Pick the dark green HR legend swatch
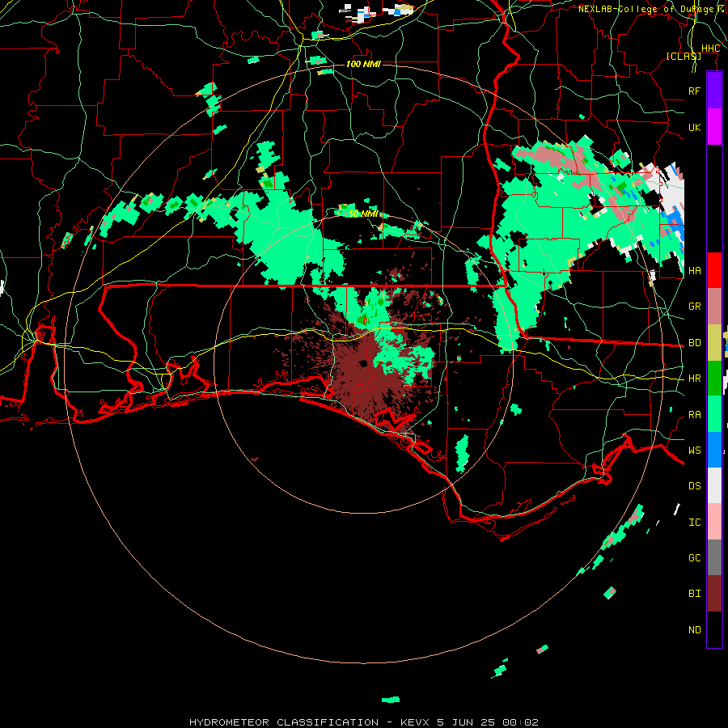Screen dimensions: 728x728 [x=714, y=378]
